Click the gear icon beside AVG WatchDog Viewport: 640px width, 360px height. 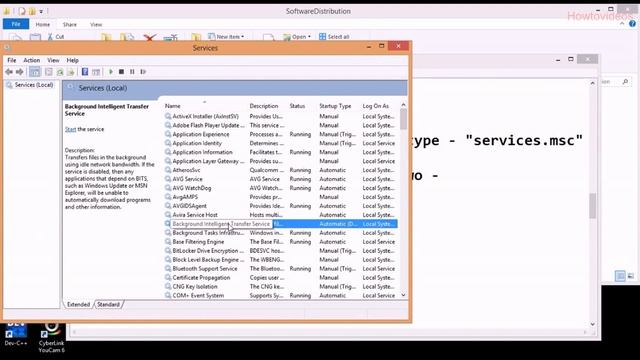click(168, 188)
